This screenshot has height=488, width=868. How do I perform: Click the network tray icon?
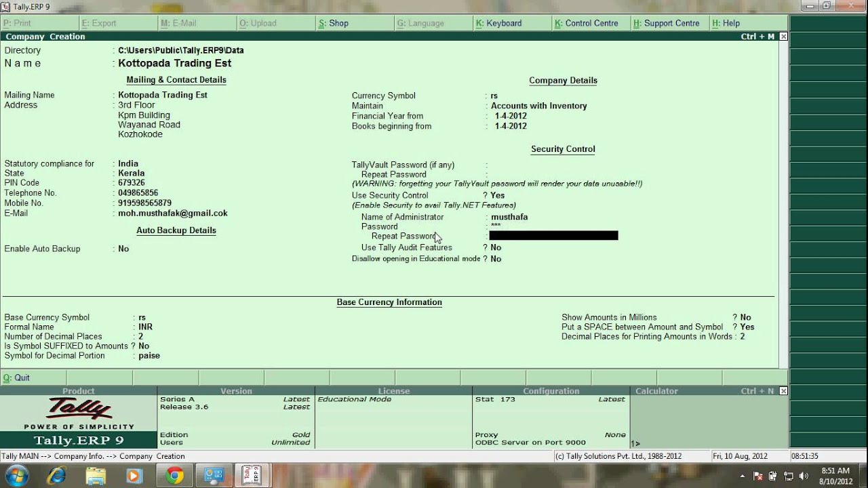pyautogui.click(x=788, y=476)
